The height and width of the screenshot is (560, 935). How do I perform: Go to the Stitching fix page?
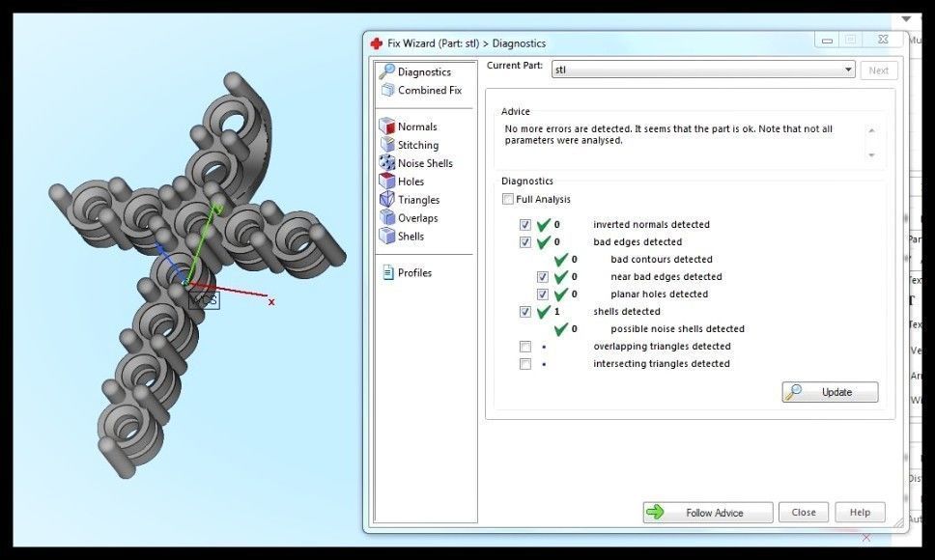418,145
